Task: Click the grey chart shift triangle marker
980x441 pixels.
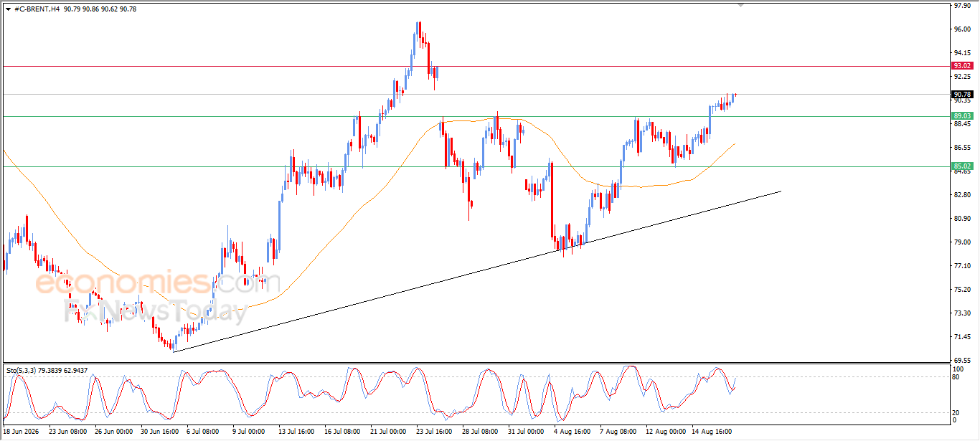Action: coord(741,5)
